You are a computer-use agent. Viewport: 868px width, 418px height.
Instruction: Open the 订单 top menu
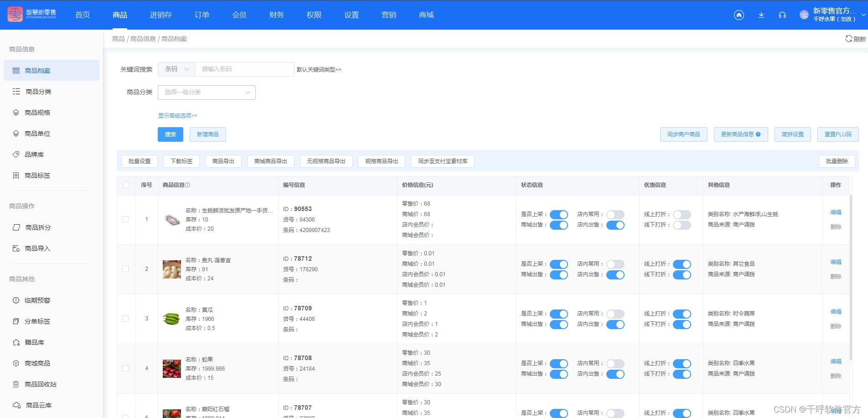coord(202,15)
